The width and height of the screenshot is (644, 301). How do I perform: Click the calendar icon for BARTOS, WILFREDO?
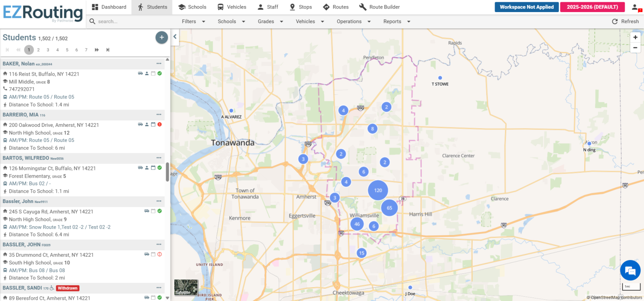point(153,168)
